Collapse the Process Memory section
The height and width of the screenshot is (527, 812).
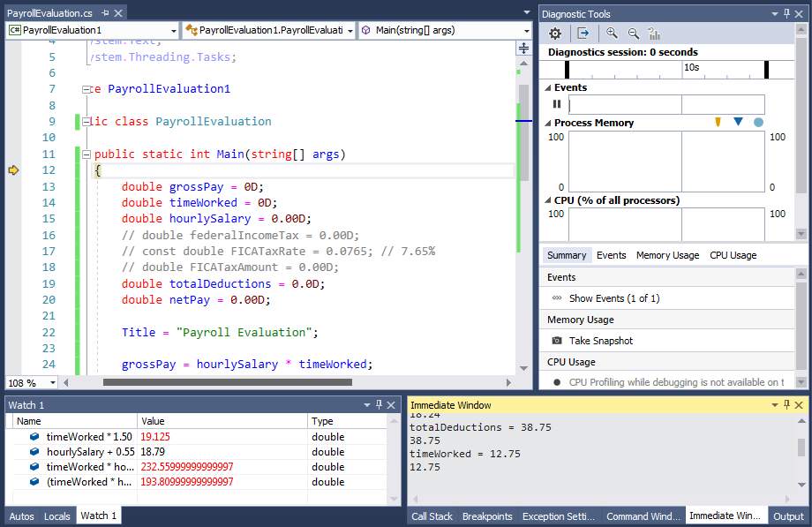548,123
